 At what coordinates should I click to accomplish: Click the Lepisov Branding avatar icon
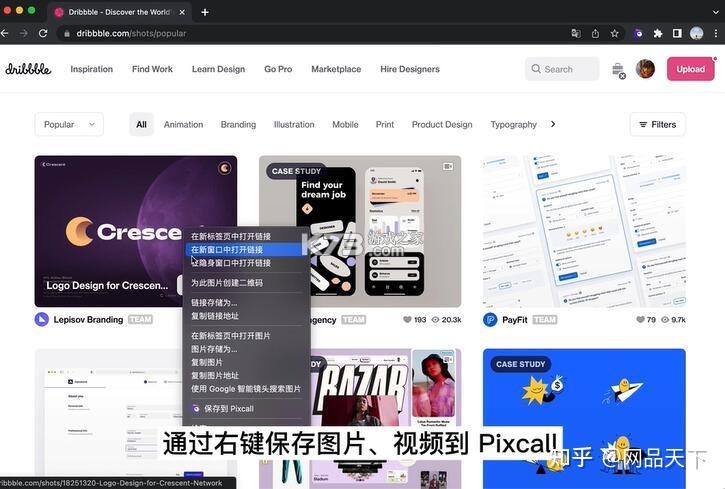pyautogui.click(x=42, y=319)
